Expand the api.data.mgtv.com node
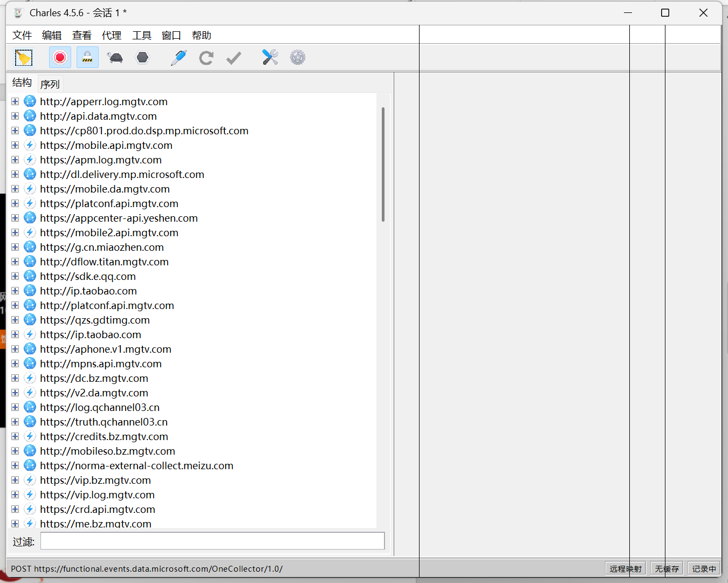This screenshot has width=728, height=583. (x=15, y=116)
